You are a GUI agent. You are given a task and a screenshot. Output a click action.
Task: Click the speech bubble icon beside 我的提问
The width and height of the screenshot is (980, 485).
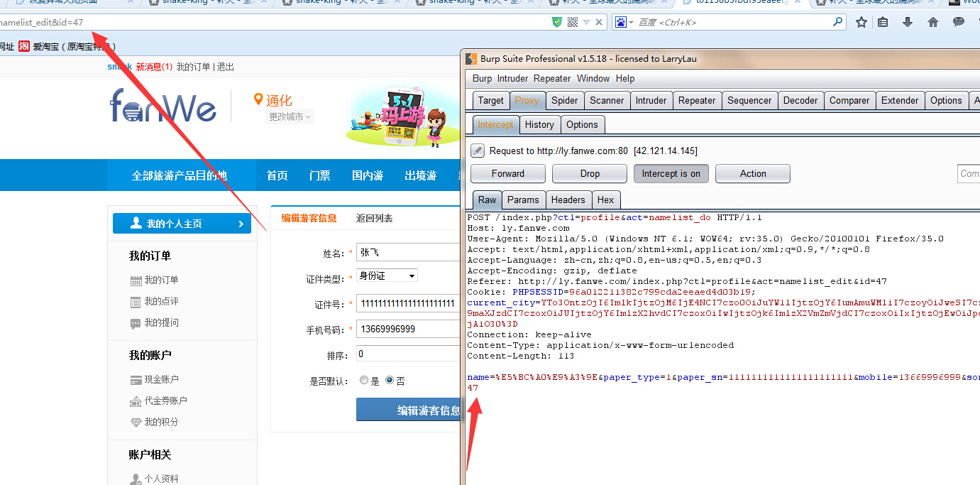pyautogui.click(x=136, y=323)
